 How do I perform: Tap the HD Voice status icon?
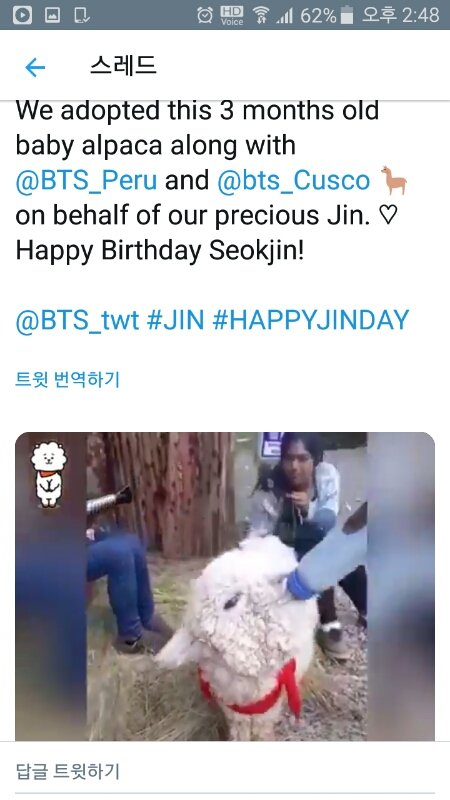[232, 15]
